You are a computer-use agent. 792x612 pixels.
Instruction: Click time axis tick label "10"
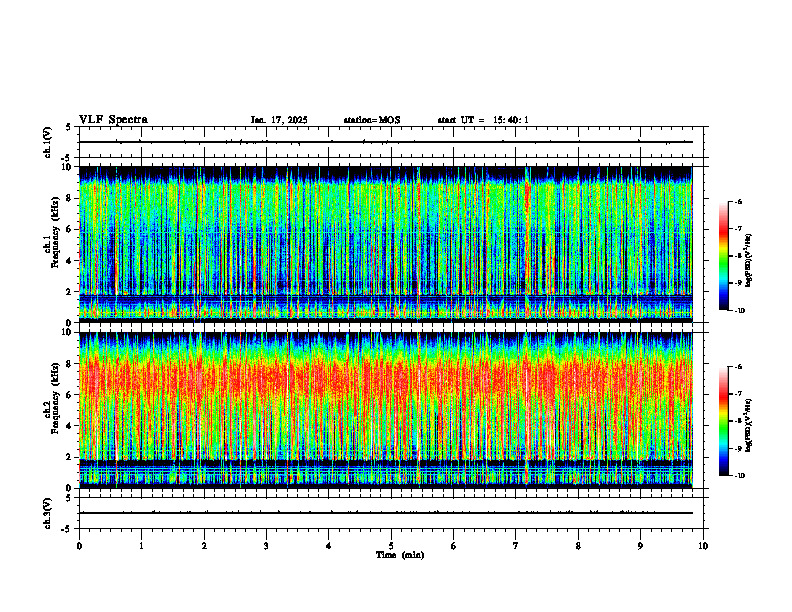tap(703, 546)
